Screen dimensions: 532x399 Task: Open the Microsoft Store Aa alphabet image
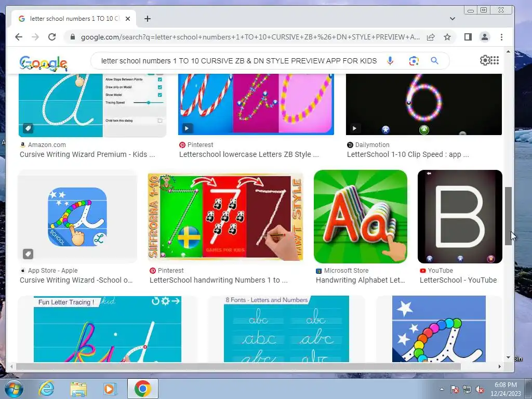361,217
